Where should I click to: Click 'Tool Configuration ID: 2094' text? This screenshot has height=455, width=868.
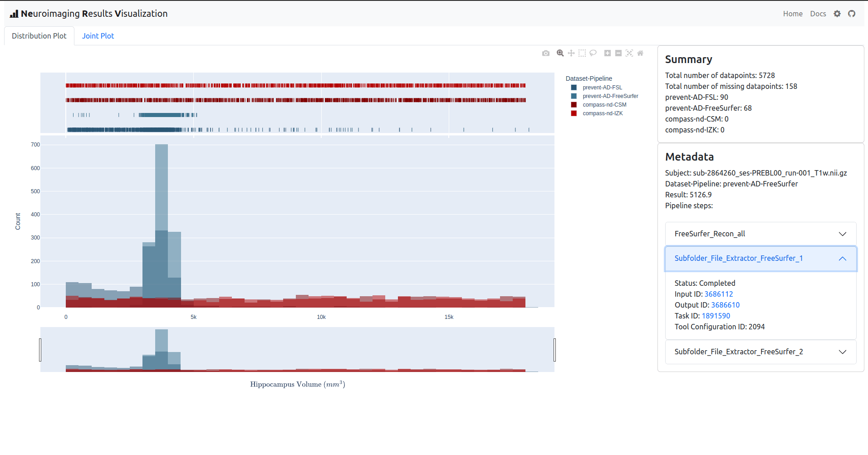(x=720, y=327)
